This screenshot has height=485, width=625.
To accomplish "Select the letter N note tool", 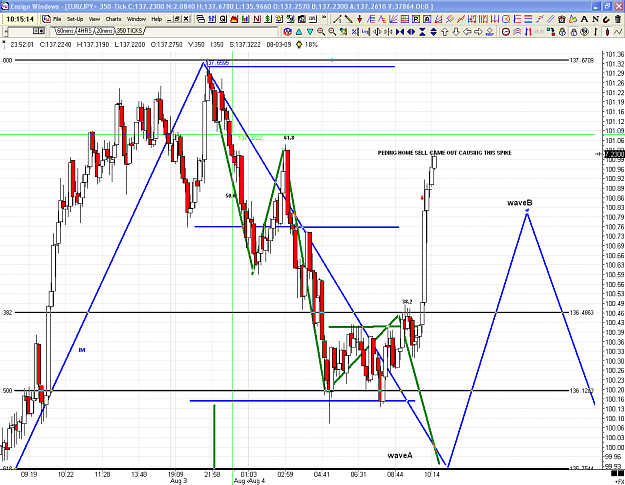I will click(596, 19).
